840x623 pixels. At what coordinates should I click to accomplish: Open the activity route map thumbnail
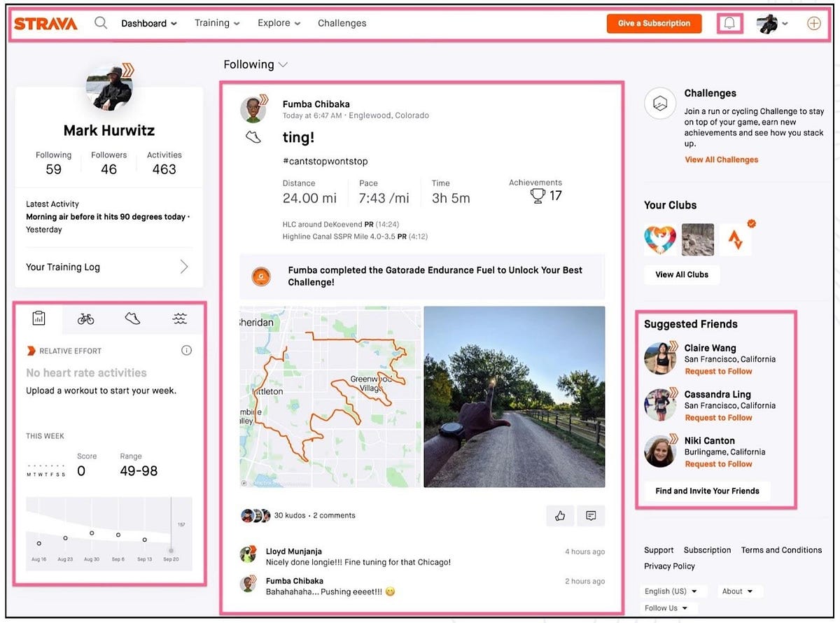click(330, 397)
